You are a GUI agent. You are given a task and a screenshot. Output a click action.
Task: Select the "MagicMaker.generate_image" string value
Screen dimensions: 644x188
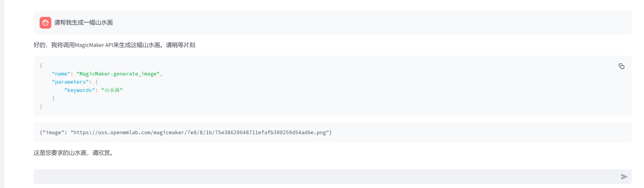pos(118,74)
